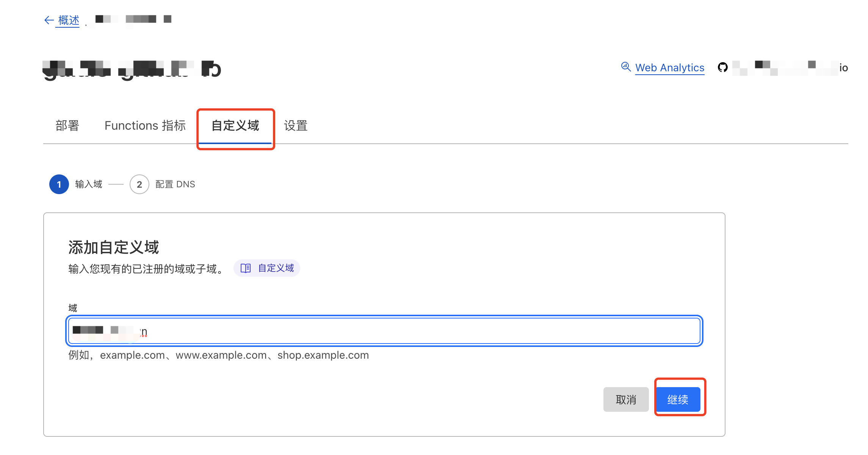This screenshot has width=868, height=455.
Task: Select the 自定义域 tab
Action: point(235,126)
